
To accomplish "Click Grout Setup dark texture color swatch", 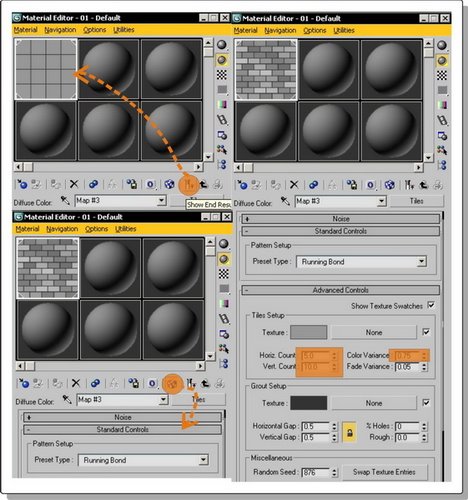I will (x=308, y=403).
